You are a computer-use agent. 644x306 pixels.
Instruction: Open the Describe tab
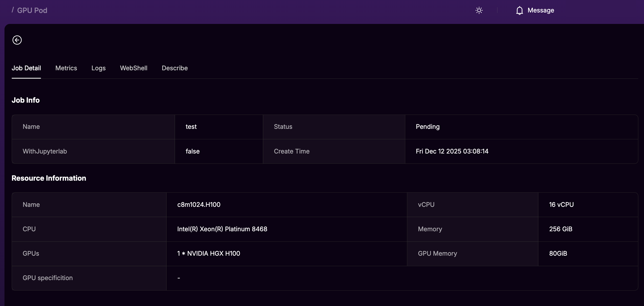click(x=174, y=68)
